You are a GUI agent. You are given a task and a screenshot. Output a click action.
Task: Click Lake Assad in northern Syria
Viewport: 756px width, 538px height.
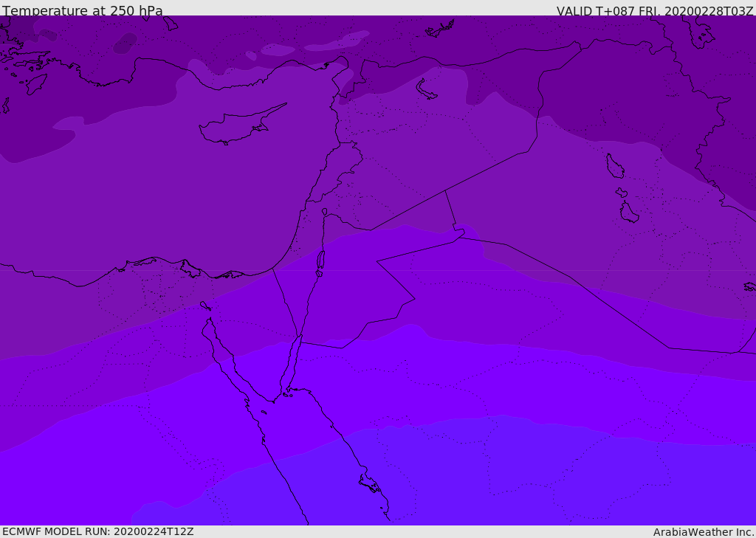[x=427, y=89]
